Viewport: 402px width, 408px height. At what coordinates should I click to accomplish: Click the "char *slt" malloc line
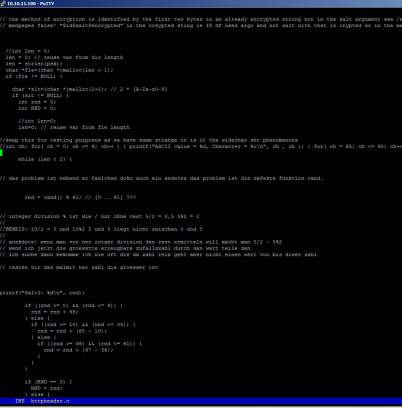tap(89, 89)
